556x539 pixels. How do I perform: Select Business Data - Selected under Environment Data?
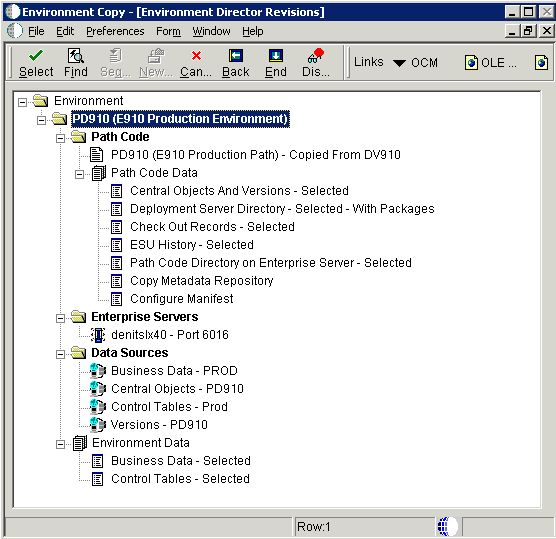181,461
